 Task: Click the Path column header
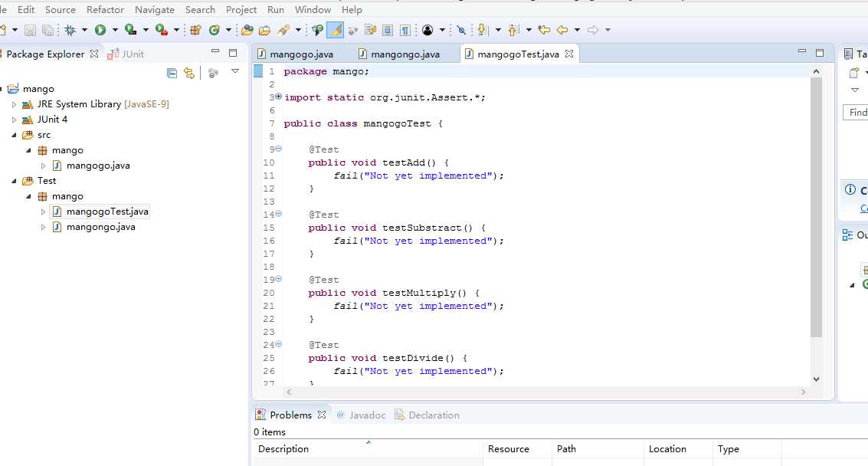coord(598,449)
